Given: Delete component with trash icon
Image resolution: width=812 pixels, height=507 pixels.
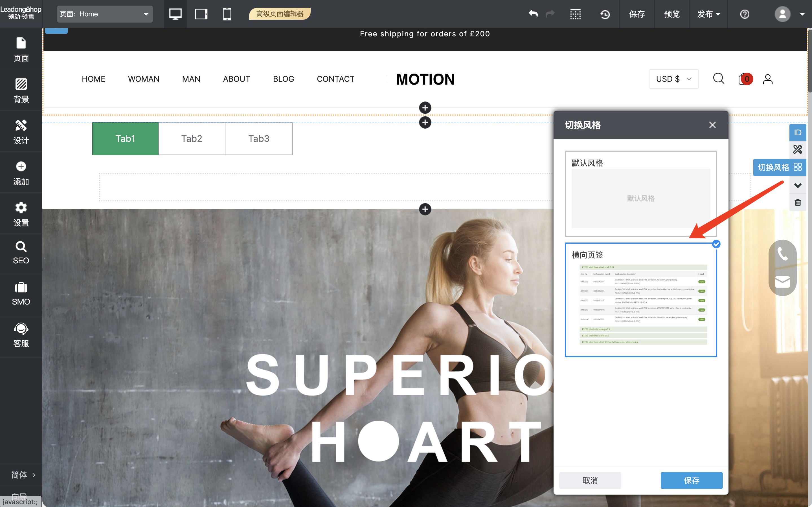Looking at the screenshot, I should pyautogui.click(x=798, y=202).
